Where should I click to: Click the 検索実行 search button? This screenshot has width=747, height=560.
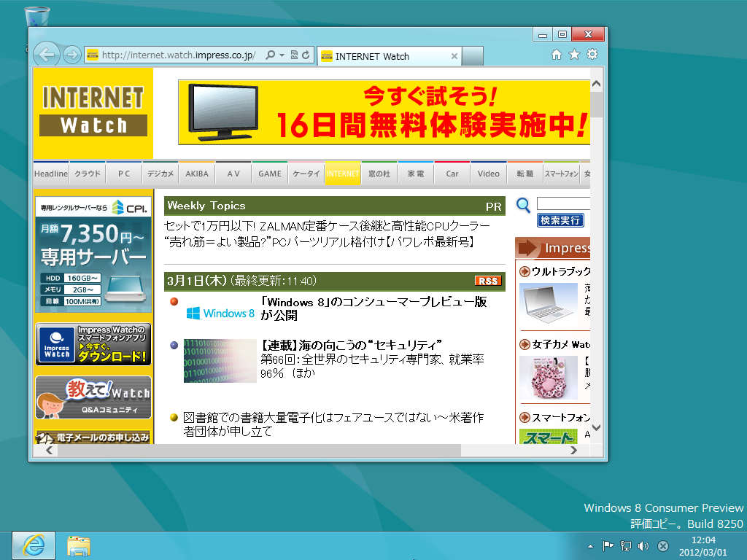point(560,220)
